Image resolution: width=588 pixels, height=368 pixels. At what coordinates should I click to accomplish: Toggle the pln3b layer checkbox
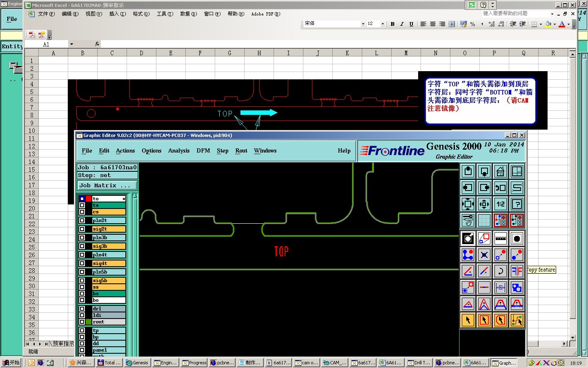tap(82, 238)
